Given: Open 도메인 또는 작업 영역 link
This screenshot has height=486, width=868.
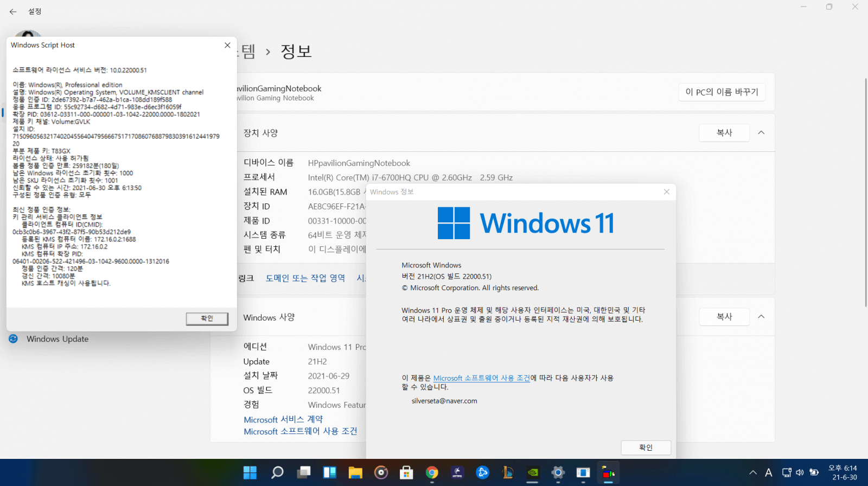Looking at the screenshot, I should (305, 278).
